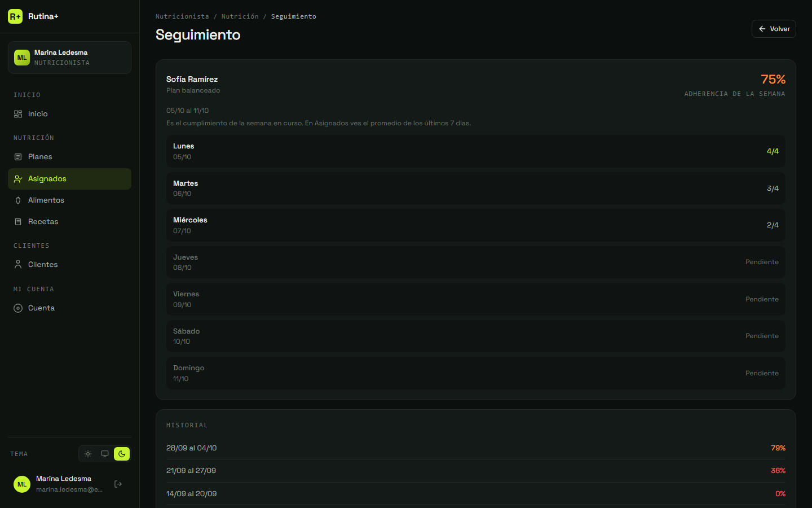
Task: Select the Domingo 11/10 pending row
Action: 476,373
